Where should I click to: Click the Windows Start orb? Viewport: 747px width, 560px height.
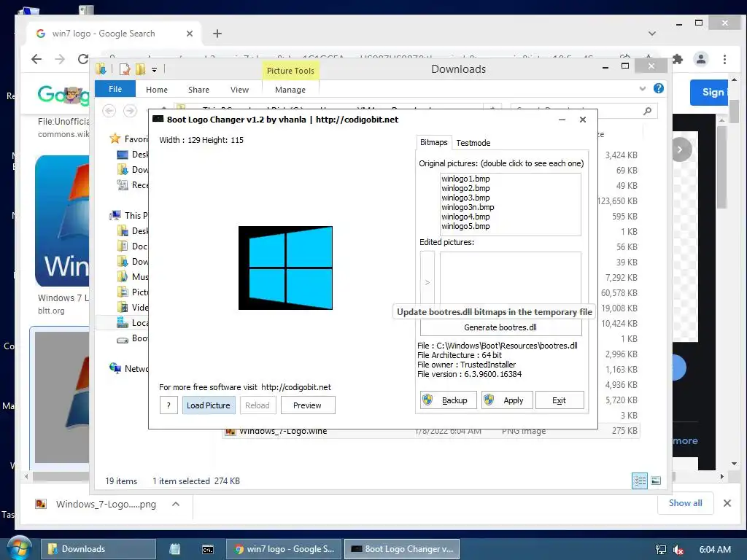coord(20,548)
